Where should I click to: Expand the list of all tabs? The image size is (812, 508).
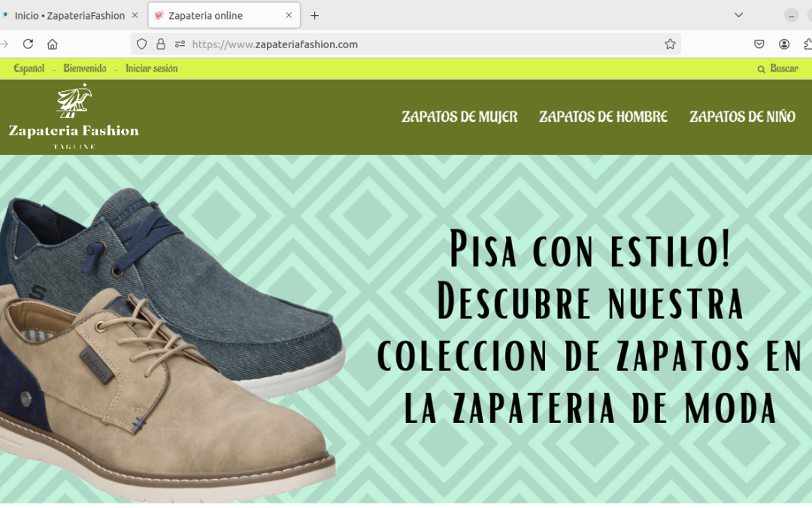(738, 14)
